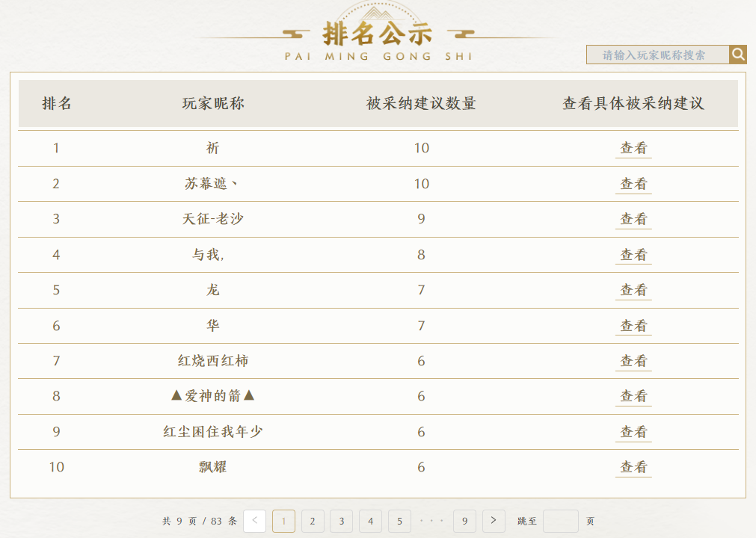Viewport: 756px width, 538px height.
Task: Open 查看 link for 苏幕遮、
Action: click(633, 184)
